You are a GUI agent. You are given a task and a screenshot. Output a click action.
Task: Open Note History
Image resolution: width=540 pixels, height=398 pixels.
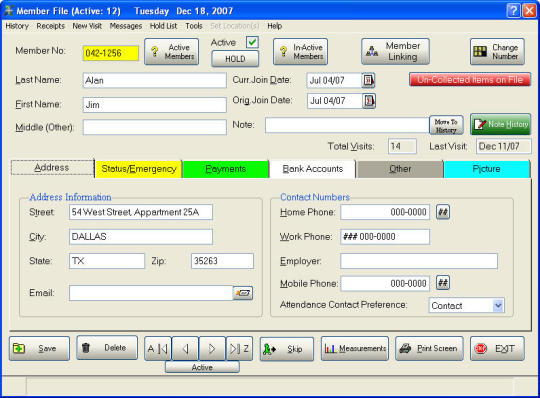[x=500, y=124]
